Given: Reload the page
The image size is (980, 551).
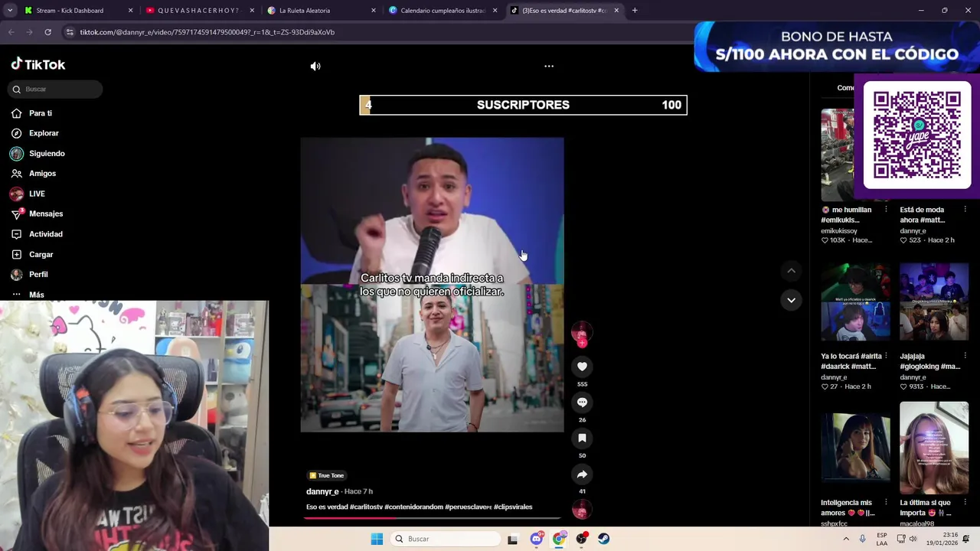Looking at the screenshot, I should 47,32.
